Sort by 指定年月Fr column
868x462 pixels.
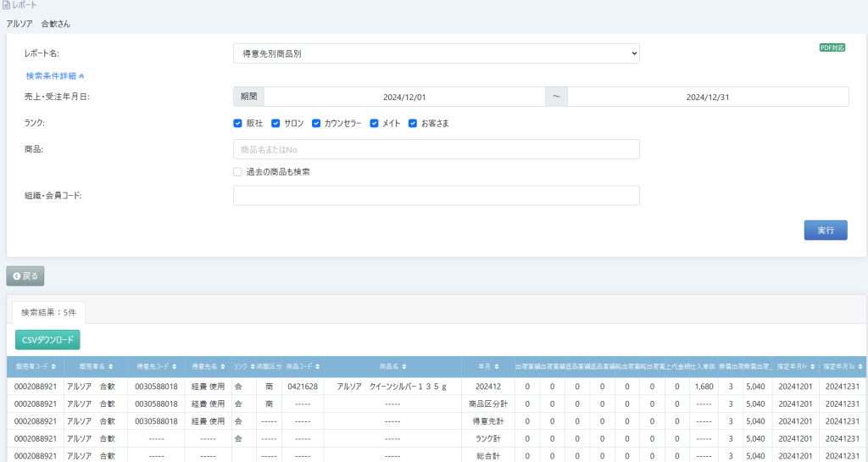[x=796, y=366]
